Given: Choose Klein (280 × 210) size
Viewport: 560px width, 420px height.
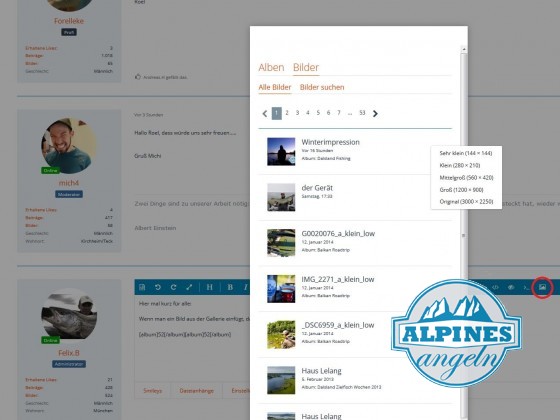Looking at the screenshot, I should 460,165.
